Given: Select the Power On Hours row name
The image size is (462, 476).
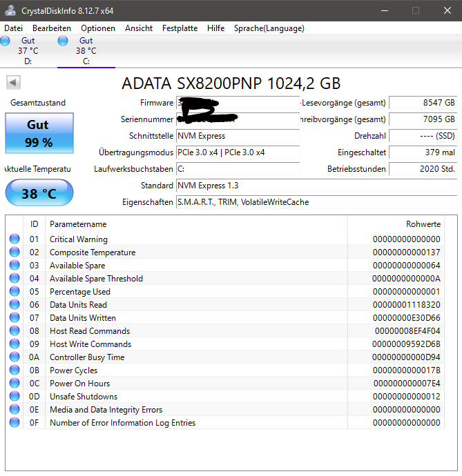Looking at the screenshot, I should click(79, 384).
